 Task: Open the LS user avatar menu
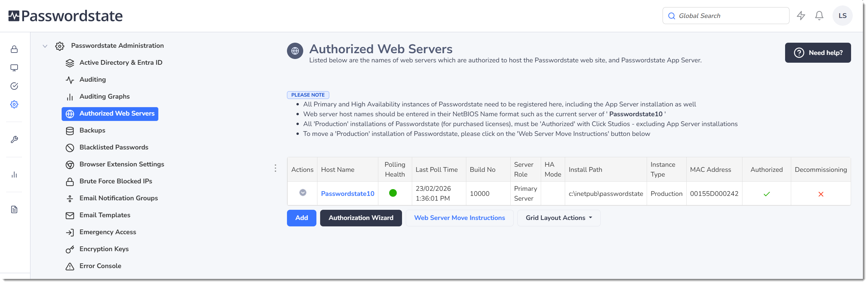pos(842,16)
